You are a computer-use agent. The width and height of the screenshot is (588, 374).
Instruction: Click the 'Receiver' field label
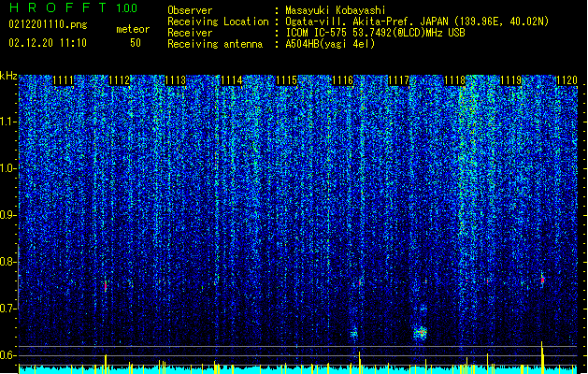(190, 33)
